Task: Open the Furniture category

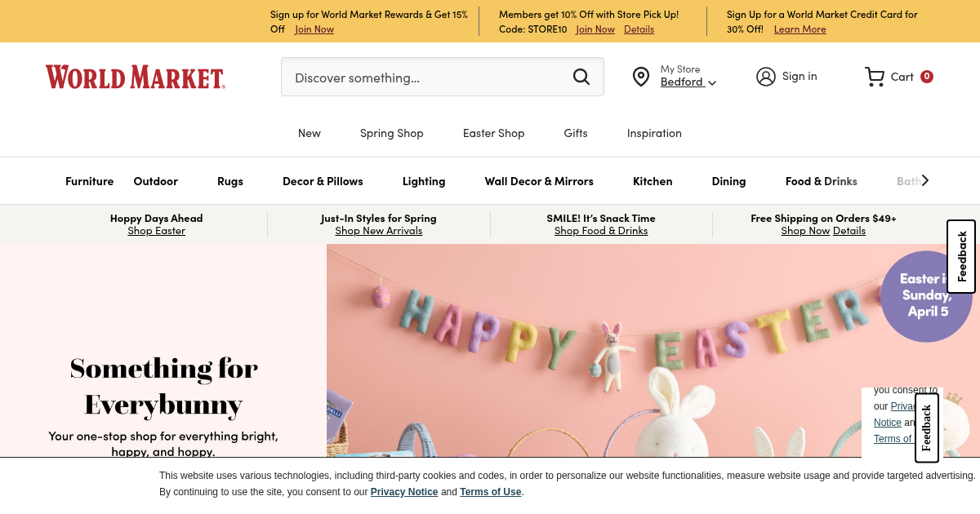Action: [90, 181]
